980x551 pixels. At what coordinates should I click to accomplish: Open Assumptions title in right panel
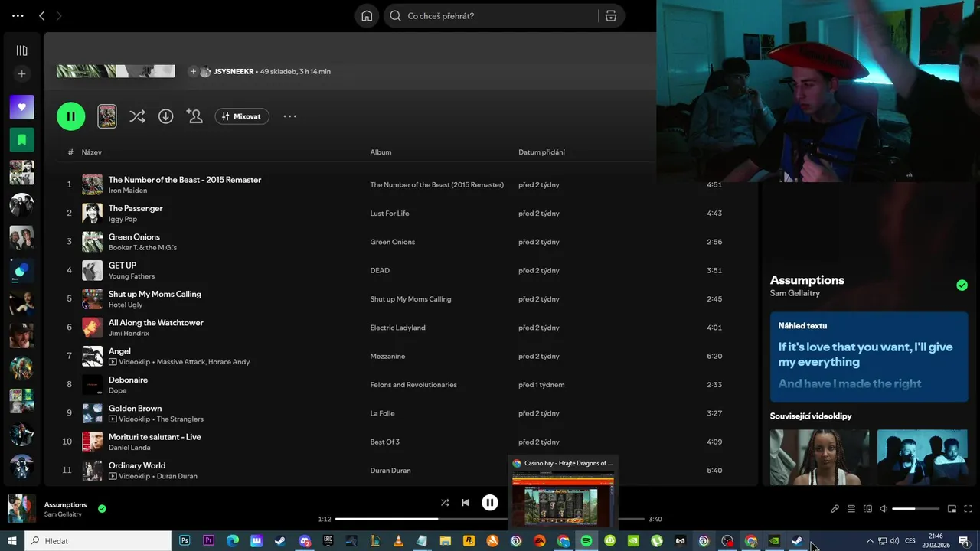coord(807,280)
